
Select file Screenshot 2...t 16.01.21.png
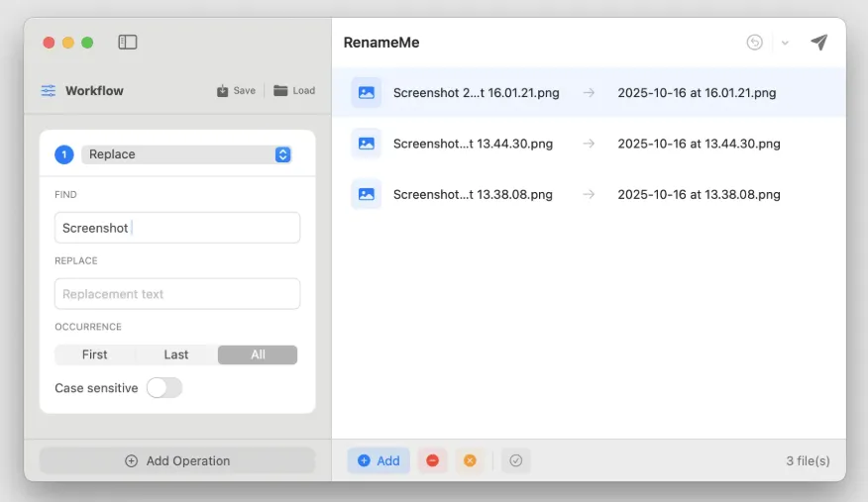[476, 93]
